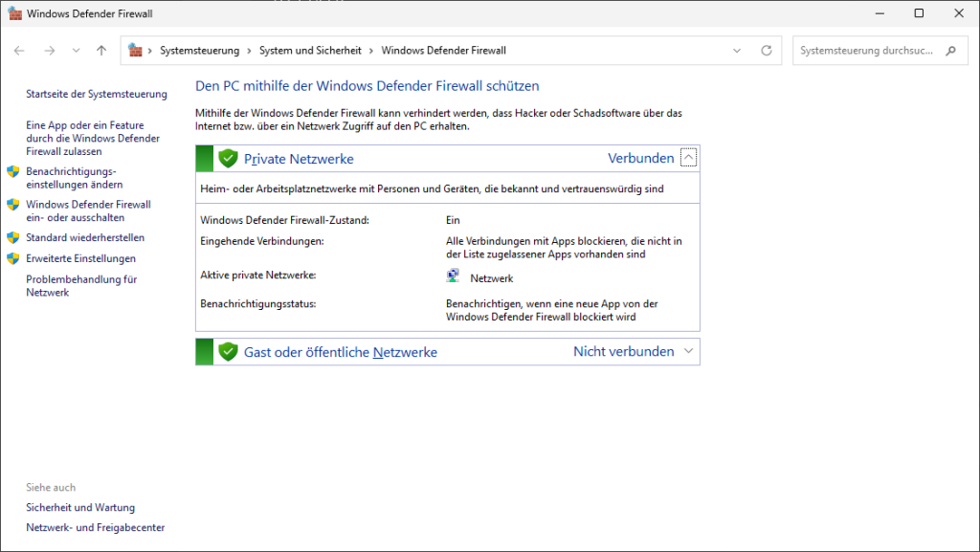Select Windows Defender Firewall breadcrumb
Image resolution: width=980 pixels, height=552 pixels.
pos(444,51)
